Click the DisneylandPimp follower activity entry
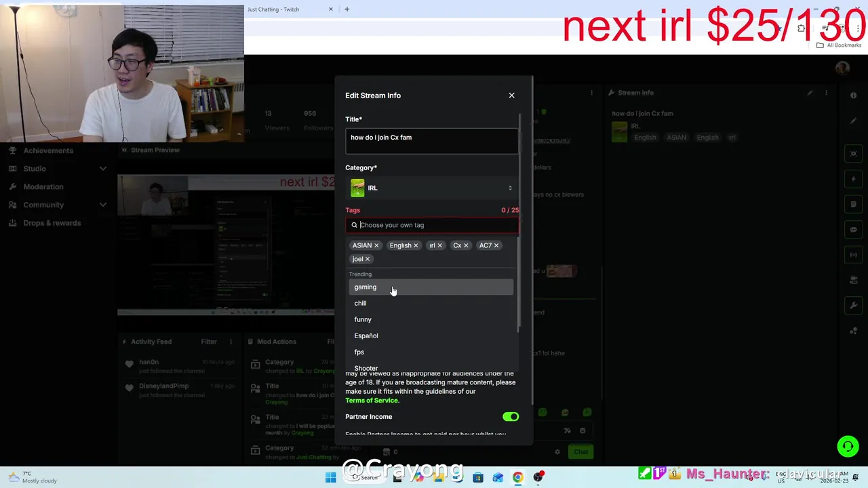The height and width of the screenshot is (488, 868). [x=180, y=390]
